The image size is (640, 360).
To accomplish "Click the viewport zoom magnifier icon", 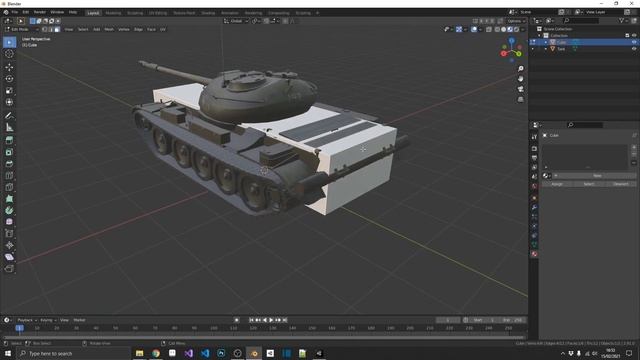I will point(520,69).
